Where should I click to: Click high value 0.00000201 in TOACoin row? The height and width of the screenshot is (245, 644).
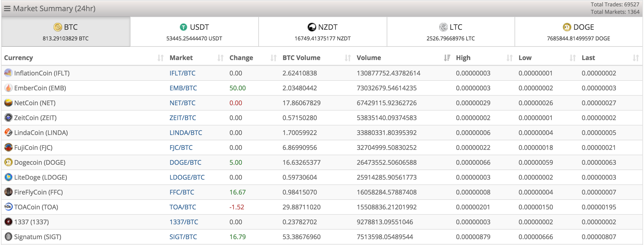click(473, 207)
